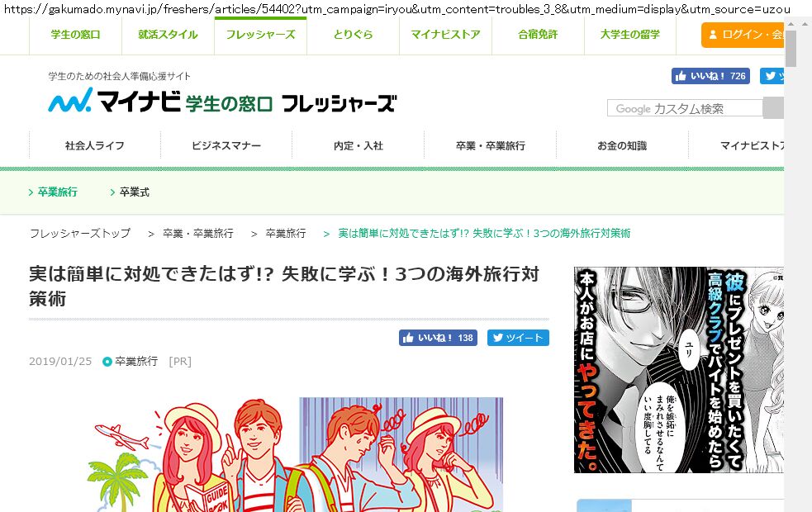
Task: Click the vertical scrollbar thumb
Action: pos(791,49)
